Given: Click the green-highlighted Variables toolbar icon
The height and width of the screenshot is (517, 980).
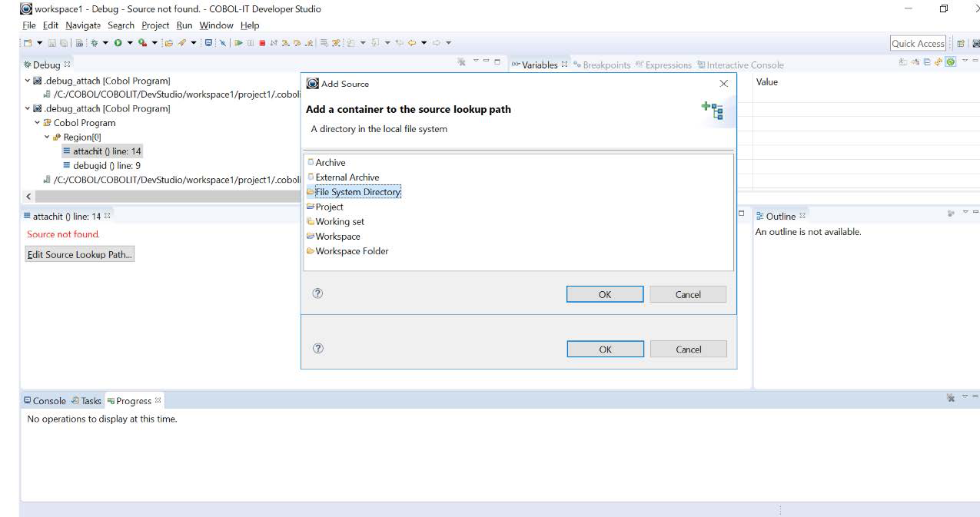Looking at the screenshot, I should (x=951, y=62).
